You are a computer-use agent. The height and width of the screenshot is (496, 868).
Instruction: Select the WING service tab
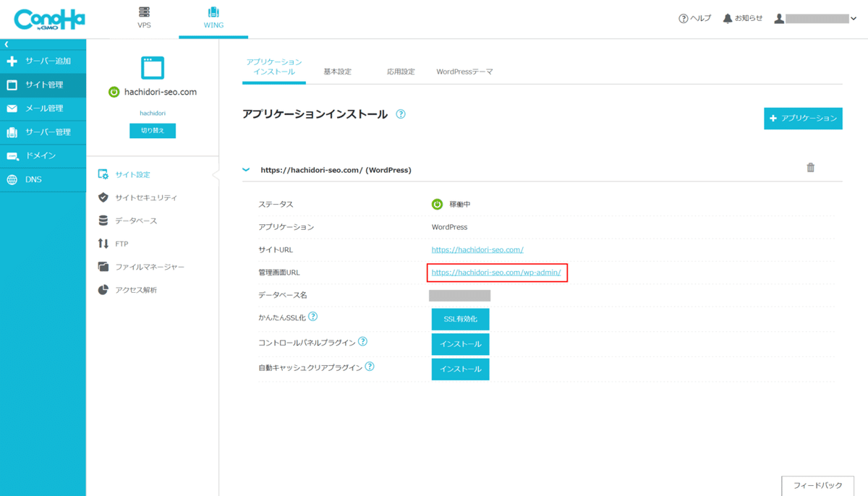pyautogui.click(x=213, y=18)
